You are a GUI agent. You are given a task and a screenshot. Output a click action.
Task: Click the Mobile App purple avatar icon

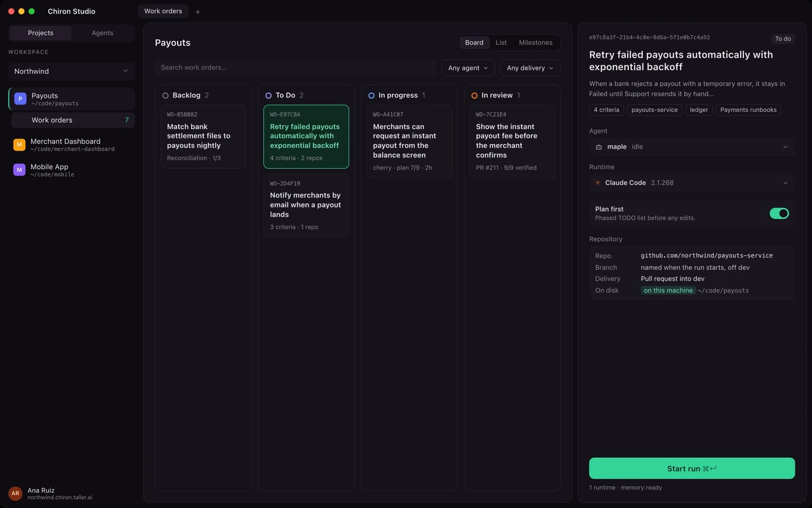point(19,170)
